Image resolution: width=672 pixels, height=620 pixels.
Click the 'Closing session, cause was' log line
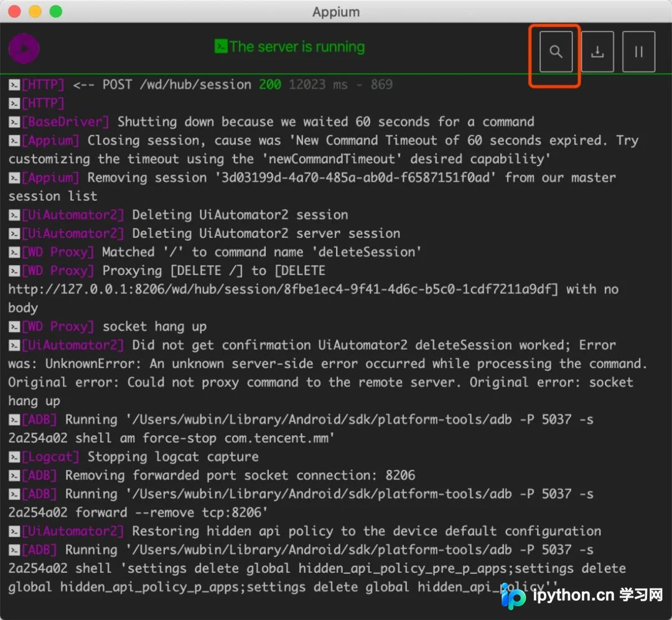tap(324, 149)
